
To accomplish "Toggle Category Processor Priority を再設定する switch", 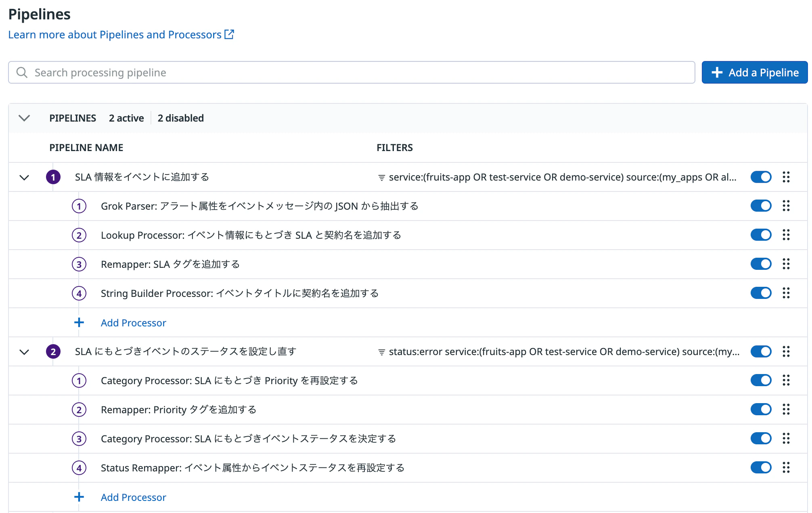I will [x=761, y=381].
